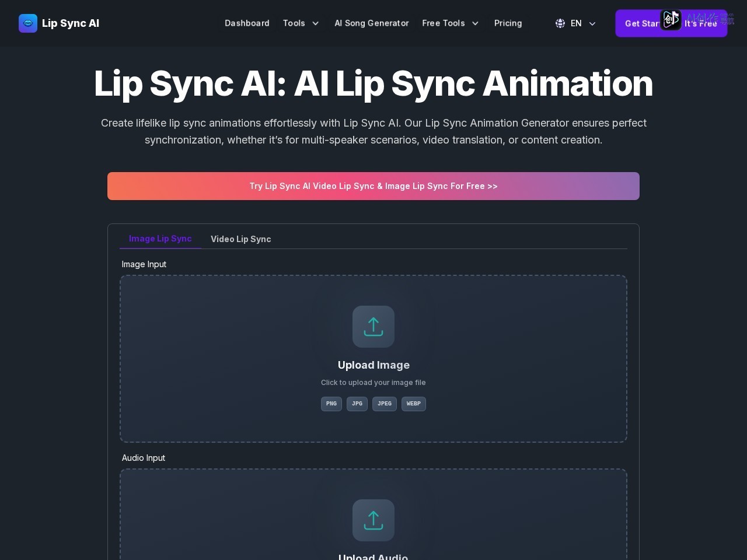This screenshot has height=560, width=747.
Task: Click the Free Tools menu label
Action: (x=444, y=23)
